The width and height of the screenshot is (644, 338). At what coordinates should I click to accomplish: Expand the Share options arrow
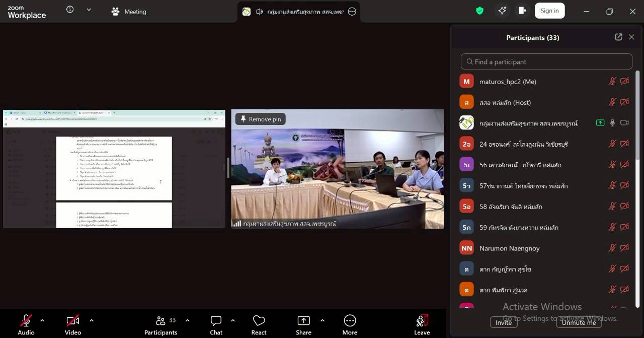tap(323, 320)
